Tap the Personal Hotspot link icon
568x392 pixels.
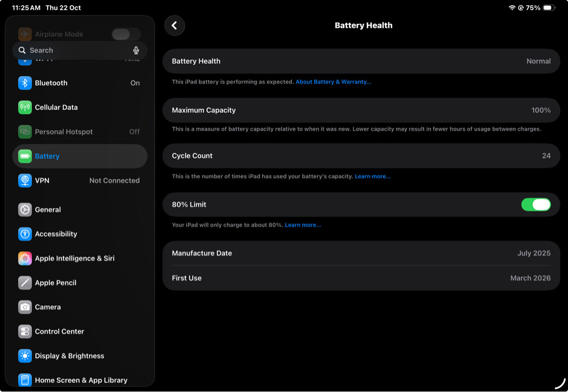coord(25,131)
